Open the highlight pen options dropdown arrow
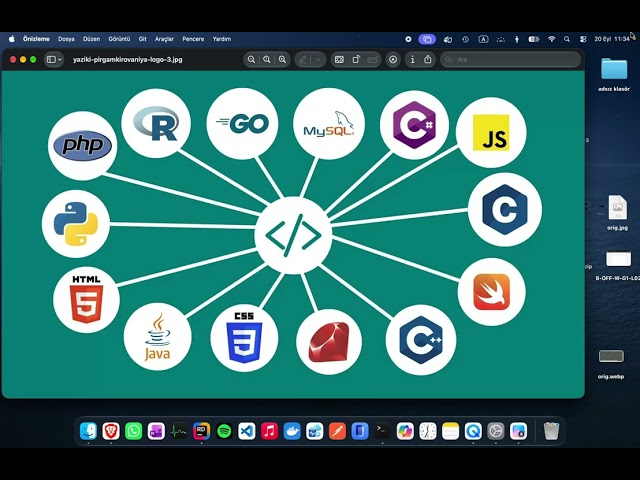 click(318, 60)
